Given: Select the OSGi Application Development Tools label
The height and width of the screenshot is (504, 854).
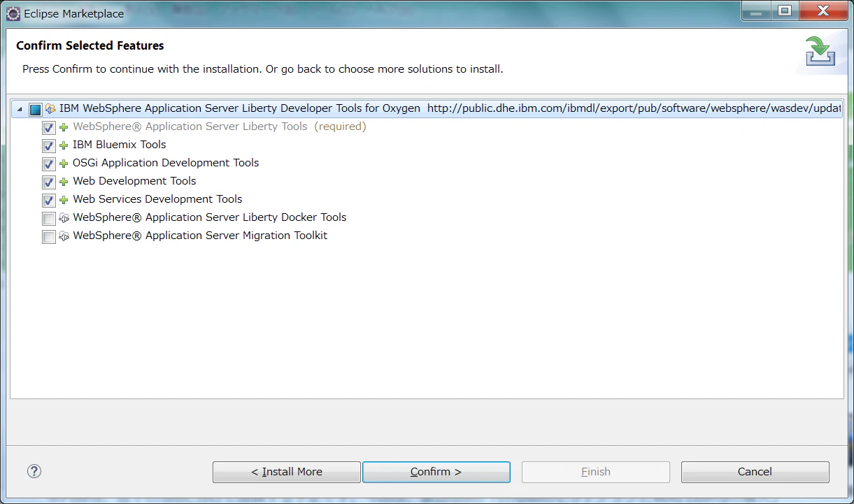Looking at the screenshot, I should 166,163.
